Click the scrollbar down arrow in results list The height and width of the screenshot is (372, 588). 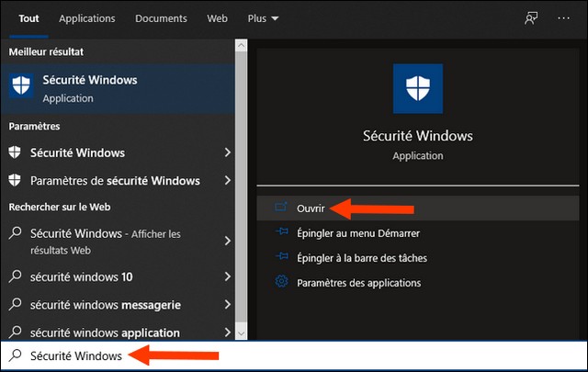coord(241,333)
